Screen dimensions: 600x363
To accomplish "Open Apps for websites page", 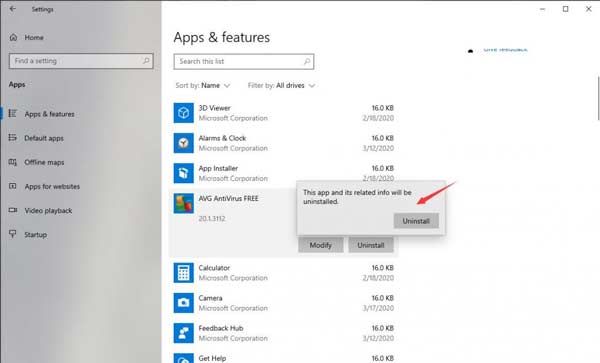I will click(52, 186).
